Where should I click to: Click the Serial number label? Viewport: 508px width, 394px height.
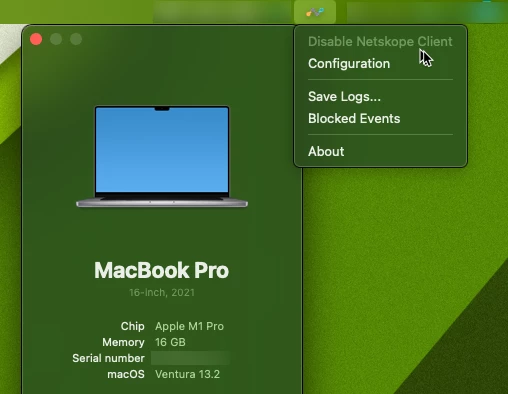click(108, 358)
